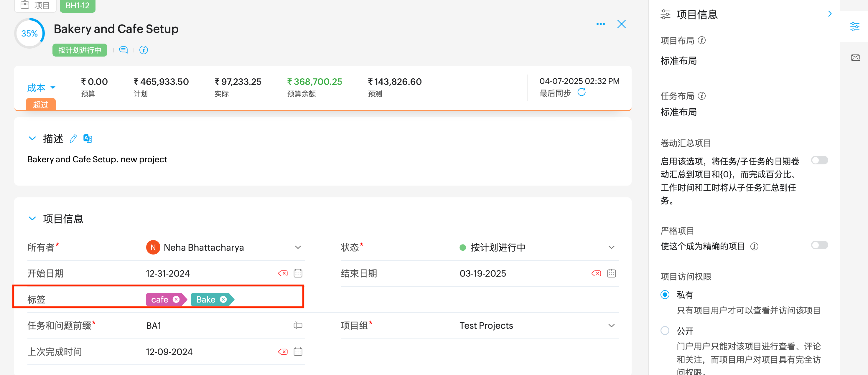Image resolution: width=868 pixels, height=375 pixels.
Task: Click the refresh icon next to 最后同步
Action: [582, 92]
